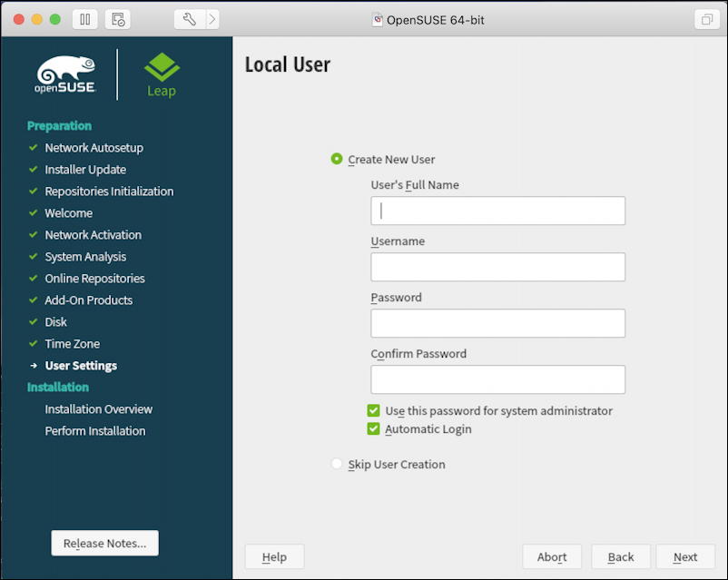Abort the installation

pos(552,556)
